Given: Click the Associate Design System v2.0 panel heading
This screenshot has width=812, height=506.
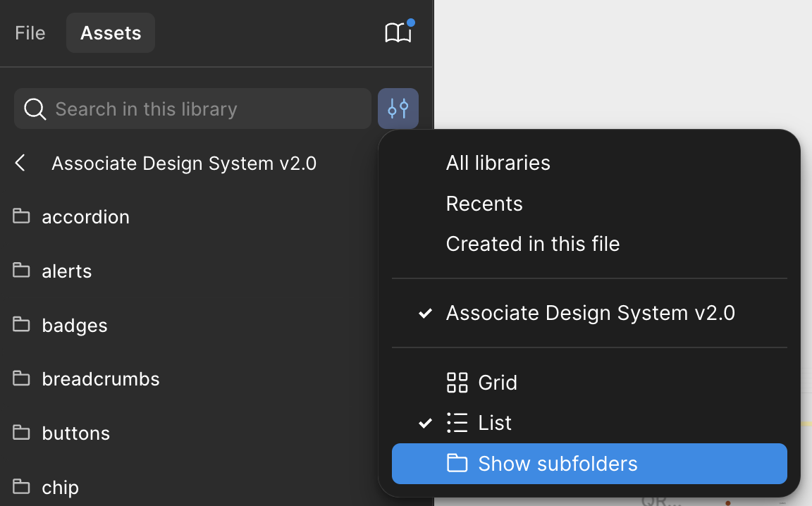Looking at the screenshot, I should point(184,163).
